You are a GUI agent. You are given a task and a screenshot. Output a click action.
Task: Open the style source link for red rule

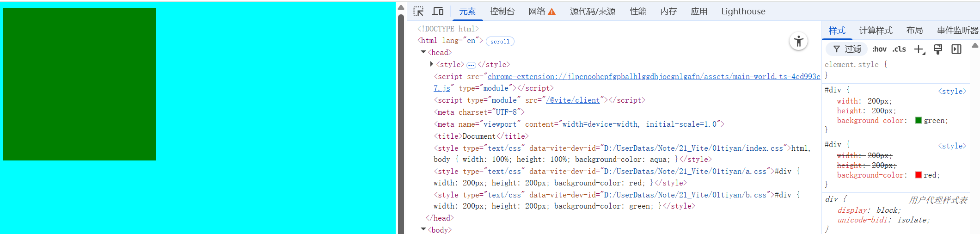(952, 146)
